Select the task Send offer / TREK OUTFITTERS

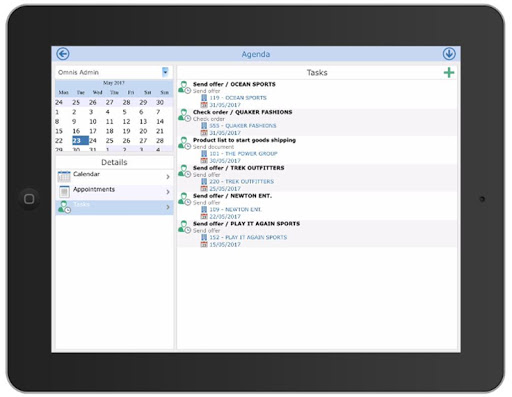tap(239, 168)
